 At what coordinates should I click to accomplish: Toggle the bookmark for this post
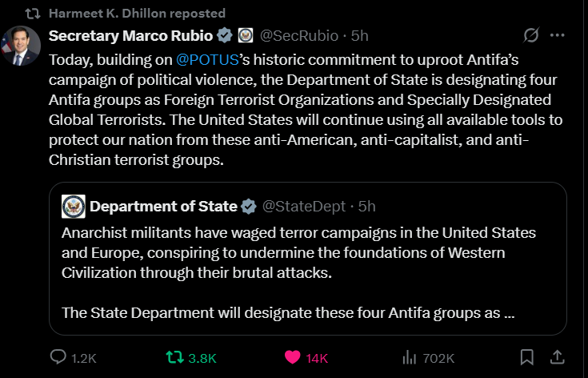526,357
